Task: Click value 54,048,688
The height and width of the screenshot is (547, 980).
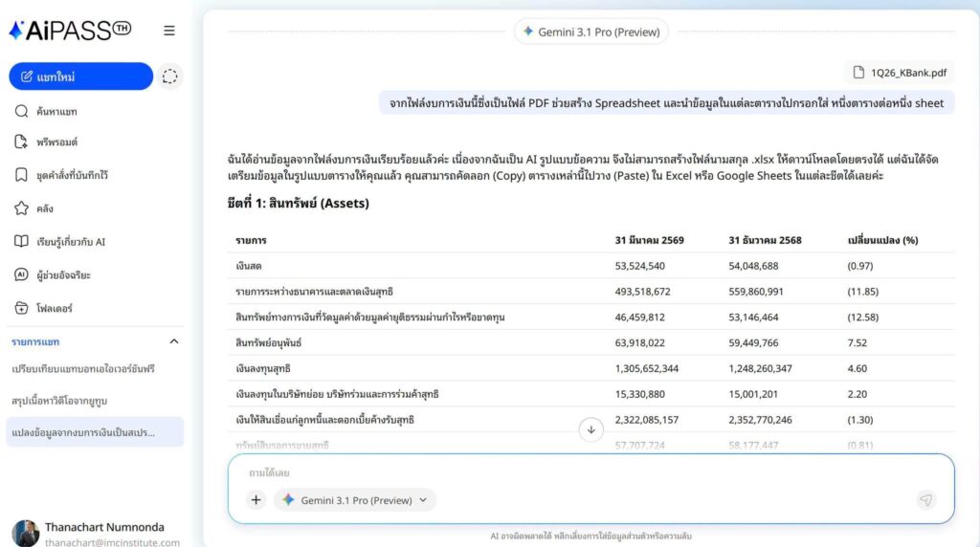Action: click(754, 266)
